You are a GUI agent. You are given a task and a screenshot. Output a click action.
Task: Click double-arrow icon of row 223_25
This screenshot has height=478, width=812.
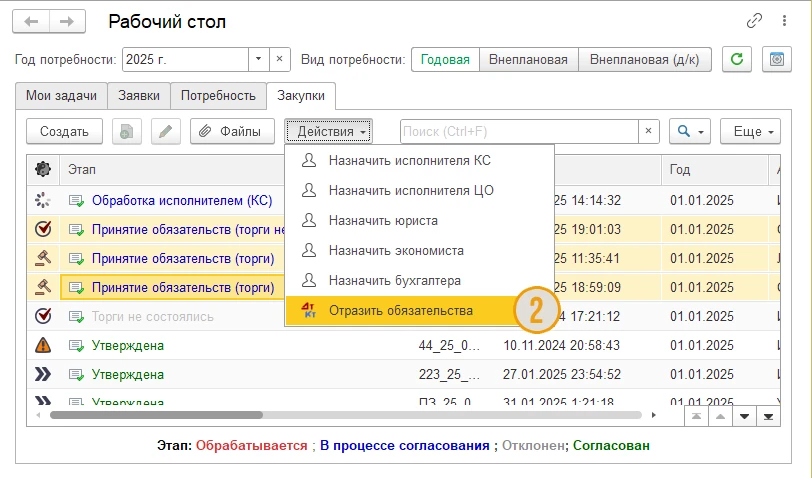pos(43,374)
